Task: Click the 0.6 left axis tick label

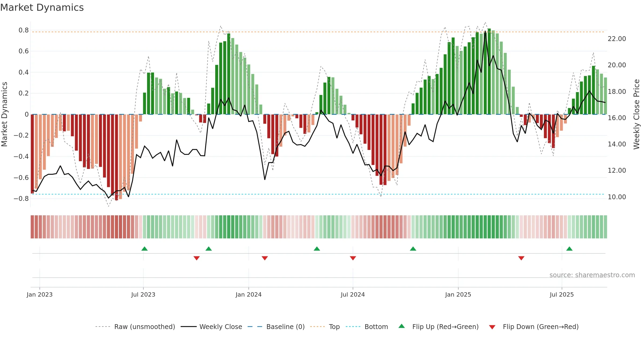Action: point(24,51)
